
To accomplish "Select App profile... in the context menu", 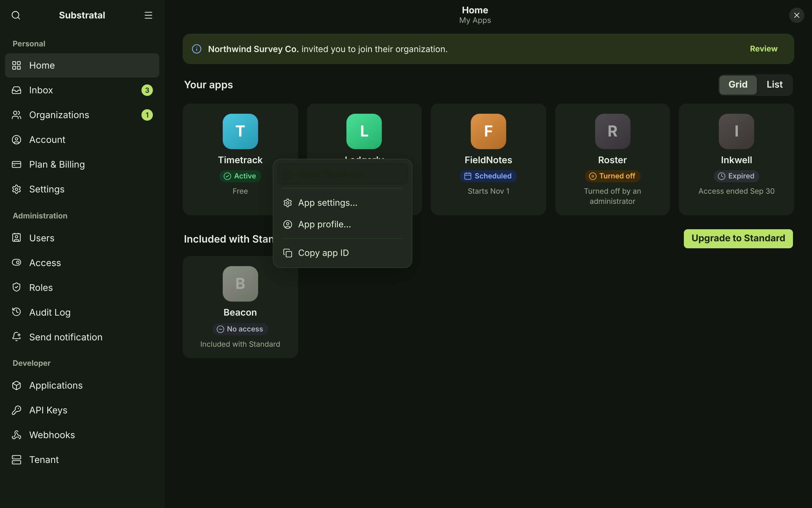I will point(342,224).
